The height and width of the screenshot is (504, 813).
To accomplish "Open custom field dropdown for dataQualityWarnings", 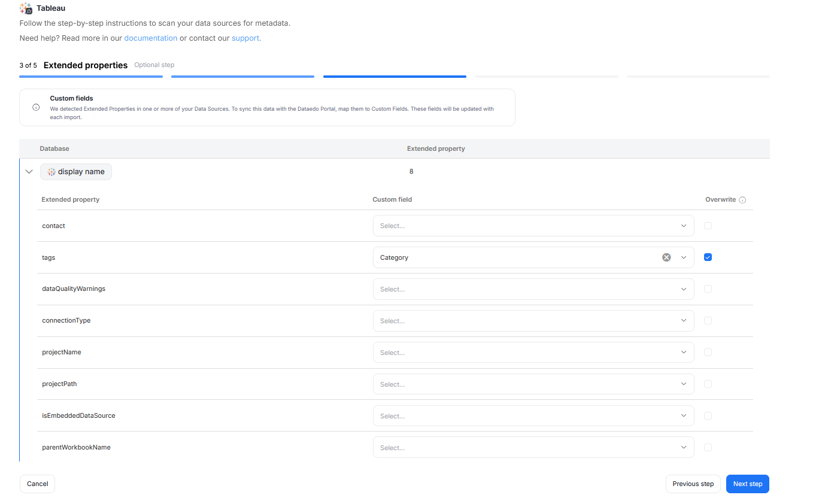I will tap(533, 289).
